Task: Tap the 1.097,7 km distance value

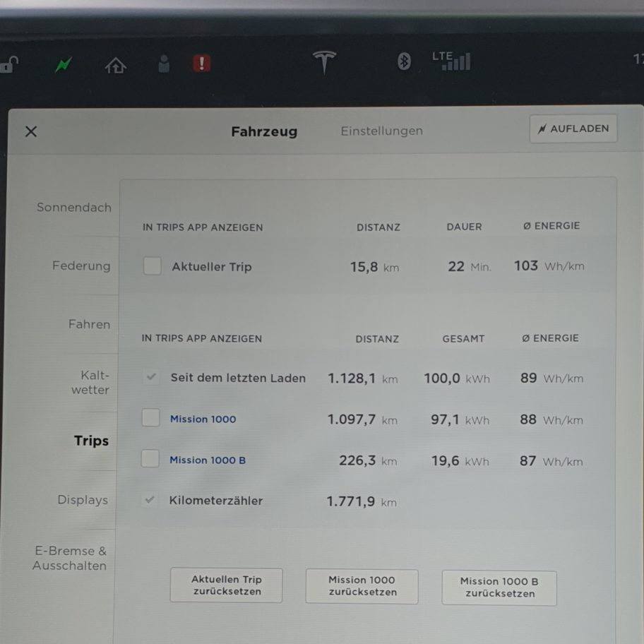Action: pyautogui.click(x=362, y=419)
